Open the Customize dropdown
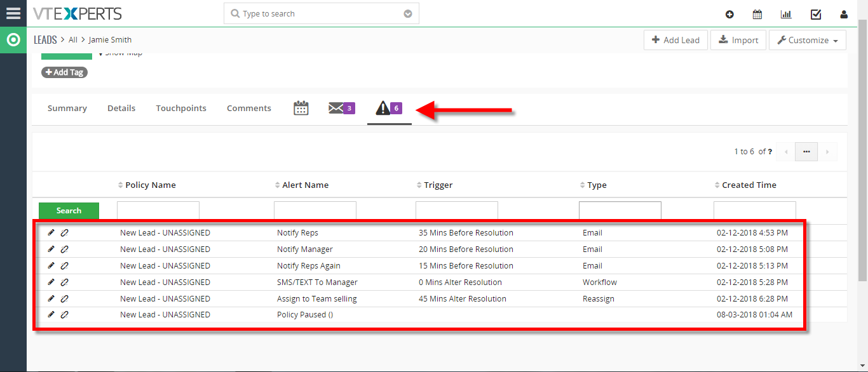868x372 pixels. pos(808,40)
